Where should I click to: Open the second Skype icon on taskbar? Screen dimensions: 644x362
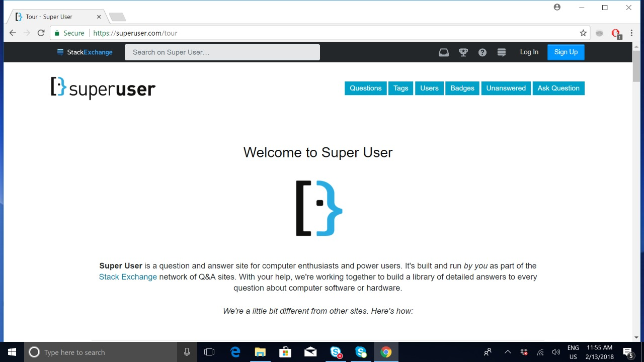pyautogui.click(x=361, y=352)
